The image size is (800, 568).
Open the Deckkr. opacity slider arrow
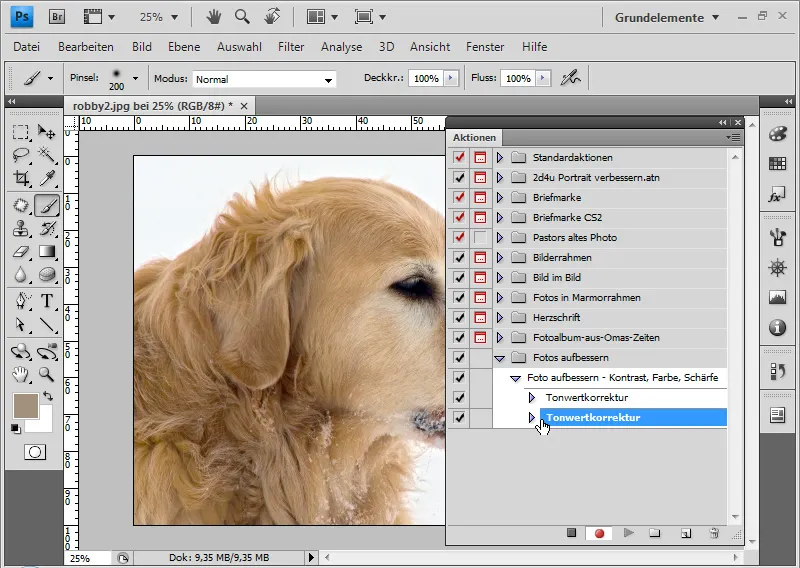[x=451, y=78]
